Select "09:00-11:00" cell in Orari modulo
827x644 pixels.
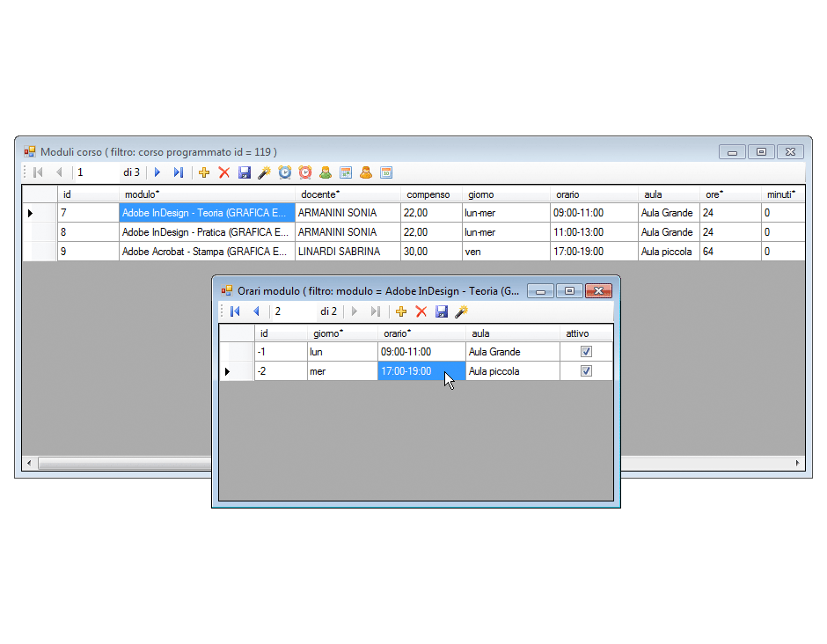[421, 352]
